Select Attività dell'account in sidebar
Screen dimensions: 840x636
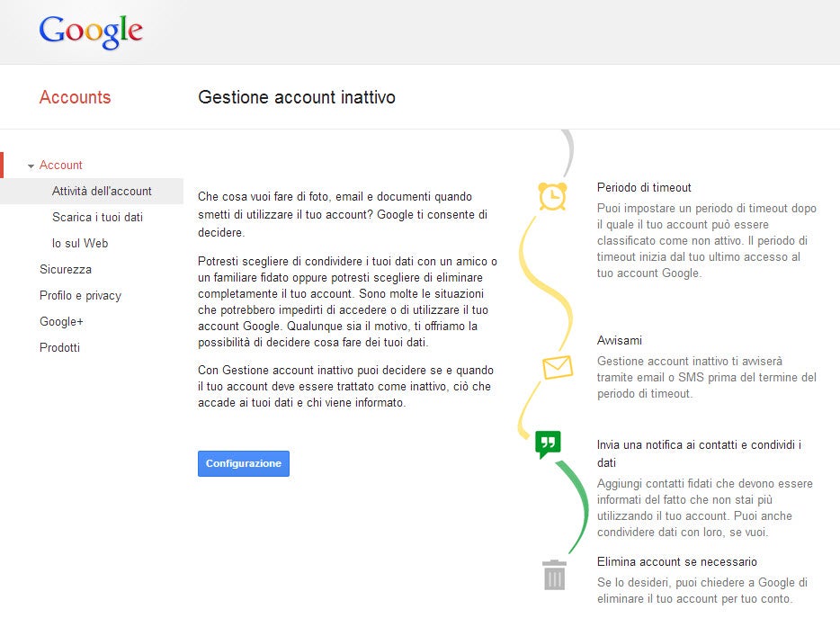pos(102,191)
